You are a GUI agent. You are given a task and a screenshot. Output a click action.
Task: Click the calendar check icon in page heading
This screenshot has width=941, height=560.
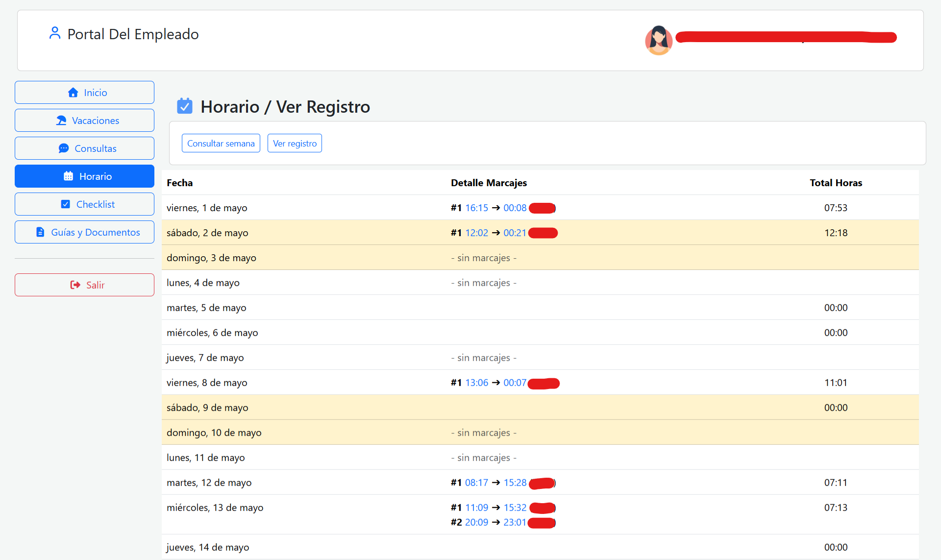click(185, 106)
